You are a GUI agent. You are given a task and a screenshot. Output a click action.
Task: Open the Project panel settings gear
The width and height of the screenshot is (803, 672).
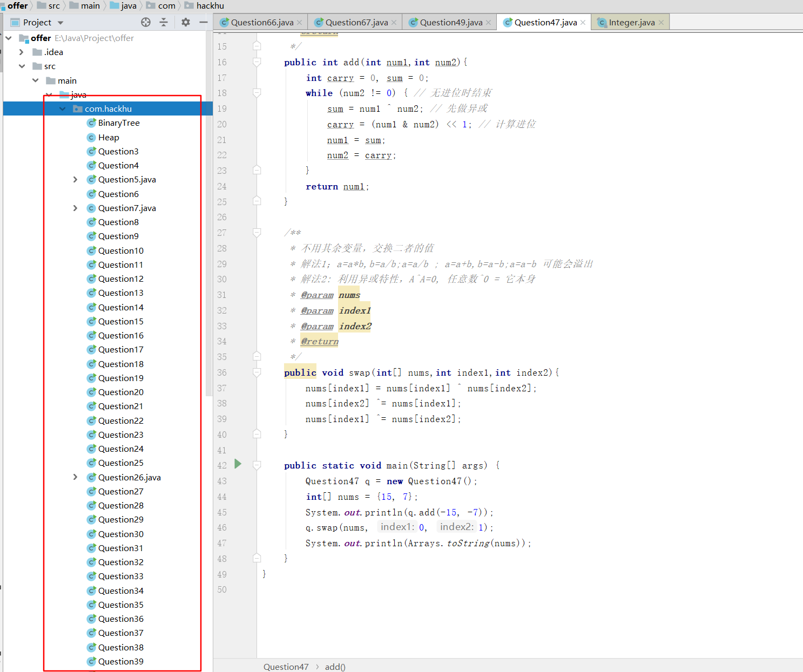(x=186, y=22)
